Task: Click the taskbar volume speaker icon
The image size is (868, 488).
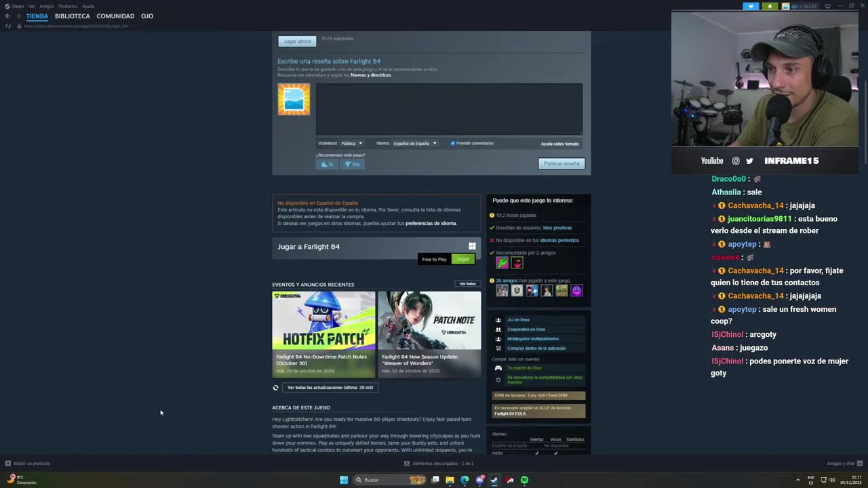Action: 832,480
